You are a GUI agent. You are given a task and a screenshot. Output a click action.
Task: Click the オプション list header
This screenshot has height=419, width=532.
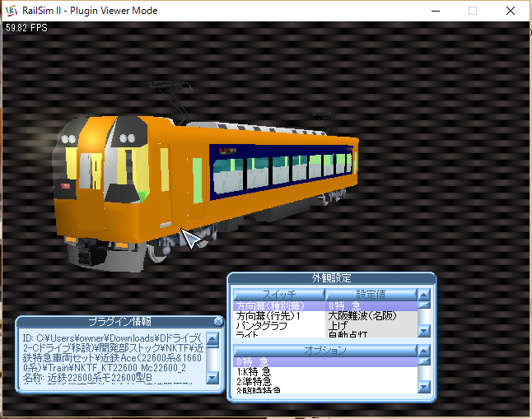[x=325, y=351]
